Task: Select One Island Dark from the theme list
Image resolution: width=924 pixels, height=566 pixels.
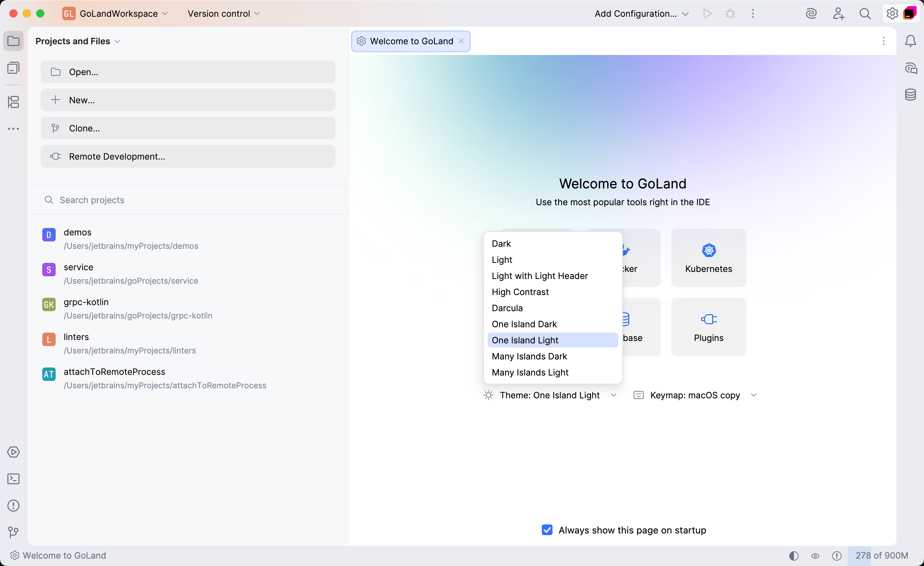Action: coord(524,324)
